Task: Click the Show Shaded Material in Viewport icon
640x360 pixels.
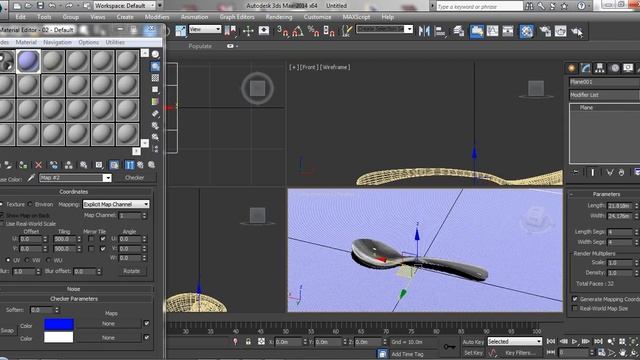Action: pyautogui.click(x=114, y=165)
